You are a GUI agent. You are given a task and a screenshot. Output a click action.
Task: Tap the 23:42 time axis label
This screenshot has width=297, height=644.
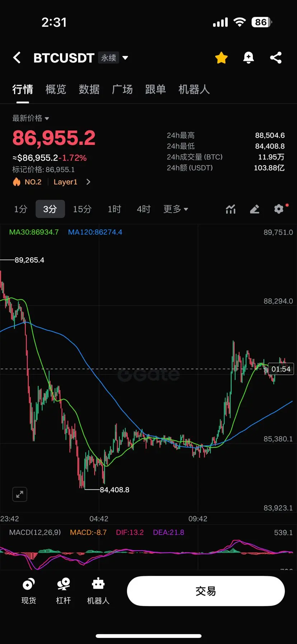point(10,519)
